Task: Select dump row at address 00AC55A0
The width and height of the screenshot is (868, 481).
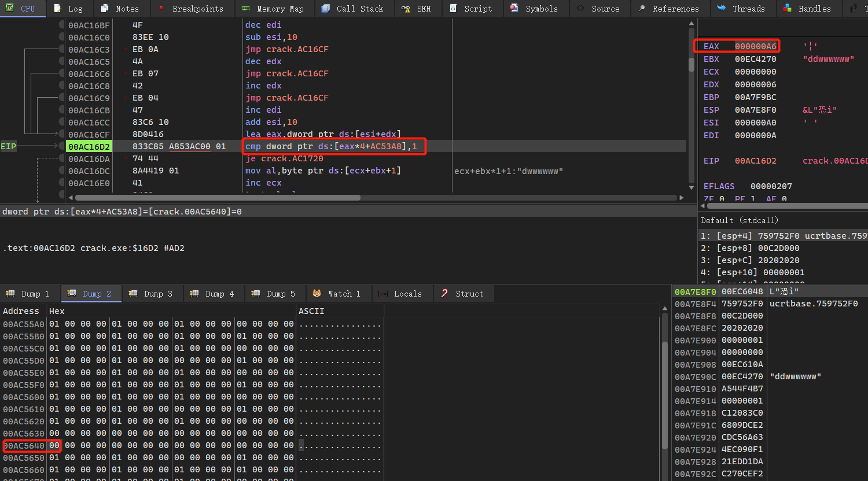Action: pyautogui.click(x=192, y=324)
